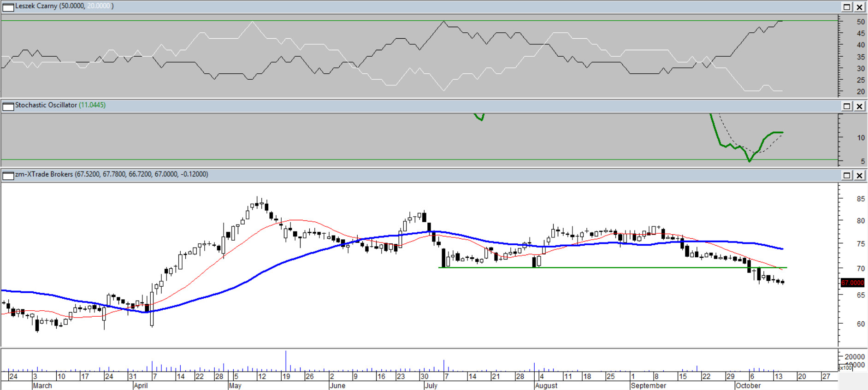Click the August label on date axis
This screenshot has width=868, height=390.
(x=546, y=385)
